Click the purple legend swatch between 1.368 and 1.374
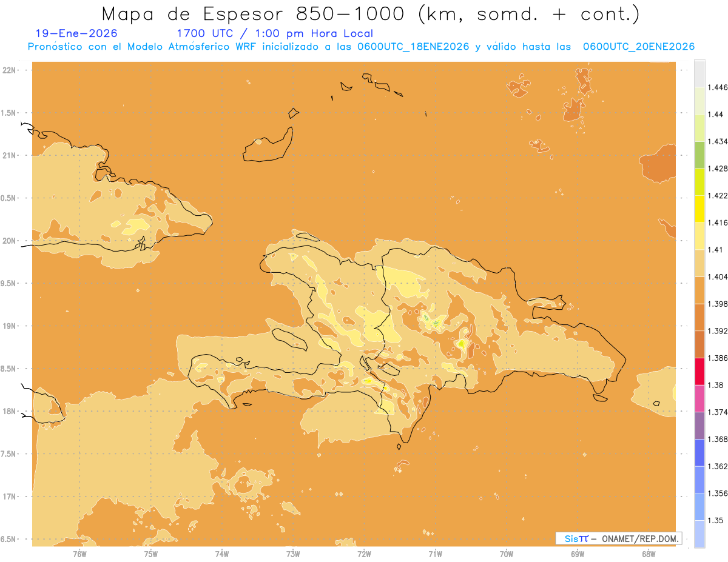 click(699, 426)
